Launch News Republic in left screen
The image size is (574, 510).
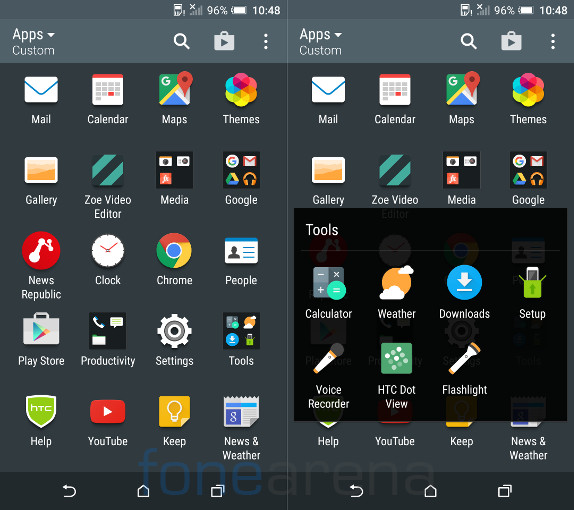pyautogui.click(x=41, y=250)
